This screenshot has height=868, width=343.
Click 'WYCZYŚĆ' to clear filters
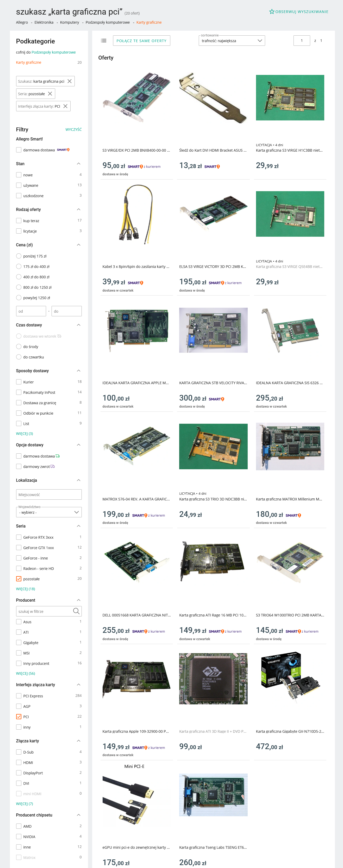73,130
